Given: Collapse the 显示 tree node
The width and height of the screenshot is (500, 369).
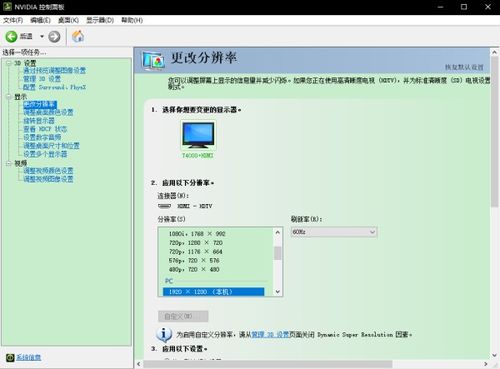Looking at the screenshot, I should coord(9,97).
